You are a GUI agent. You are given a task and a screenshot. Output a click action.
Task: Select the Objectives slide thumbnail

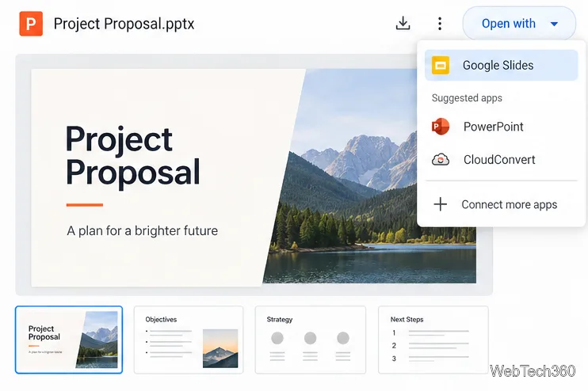click(189, 340)
